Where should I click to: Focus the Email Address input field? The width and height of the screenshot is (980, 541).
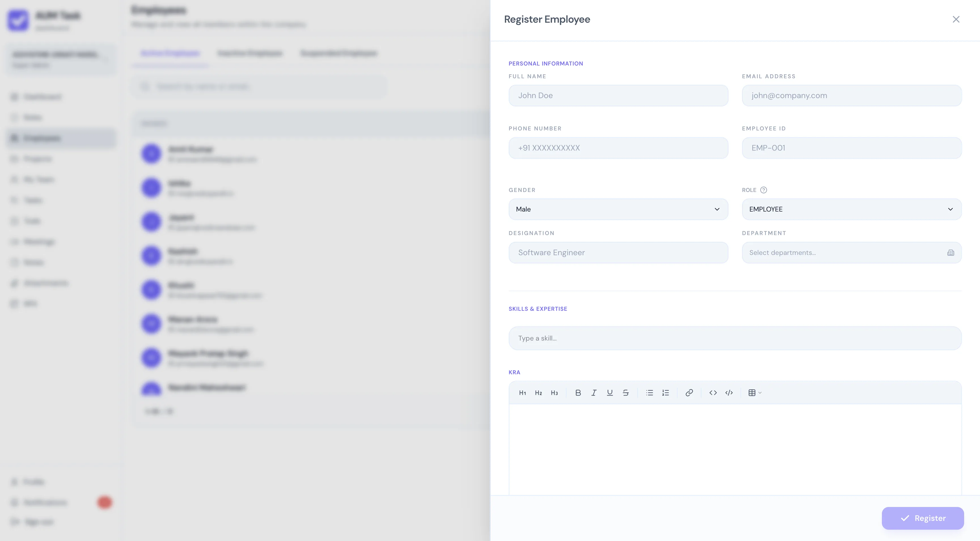point(852,96)
